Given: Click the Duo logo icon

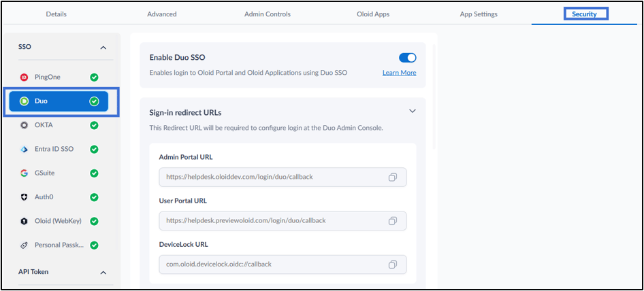Looking at the screenshot, I should (24, 101).
